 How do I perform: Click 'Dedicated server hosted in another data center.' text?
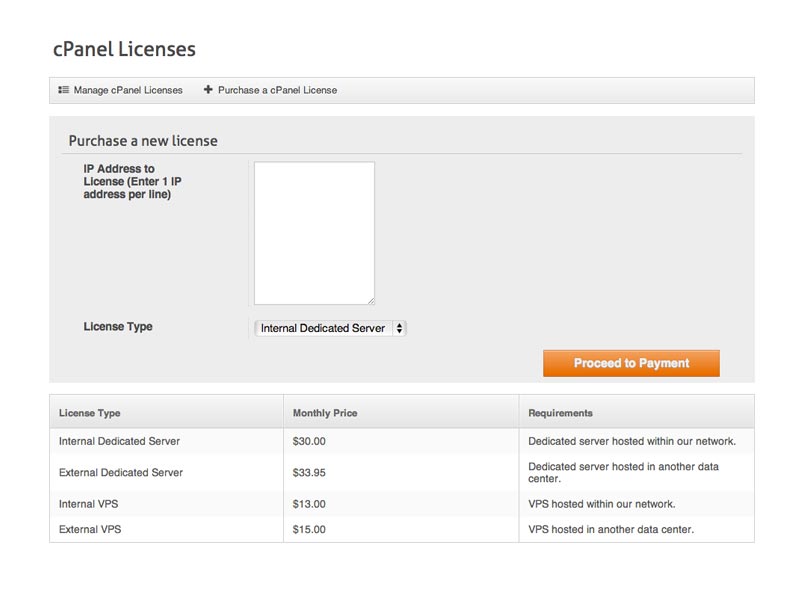click(623, 472)
